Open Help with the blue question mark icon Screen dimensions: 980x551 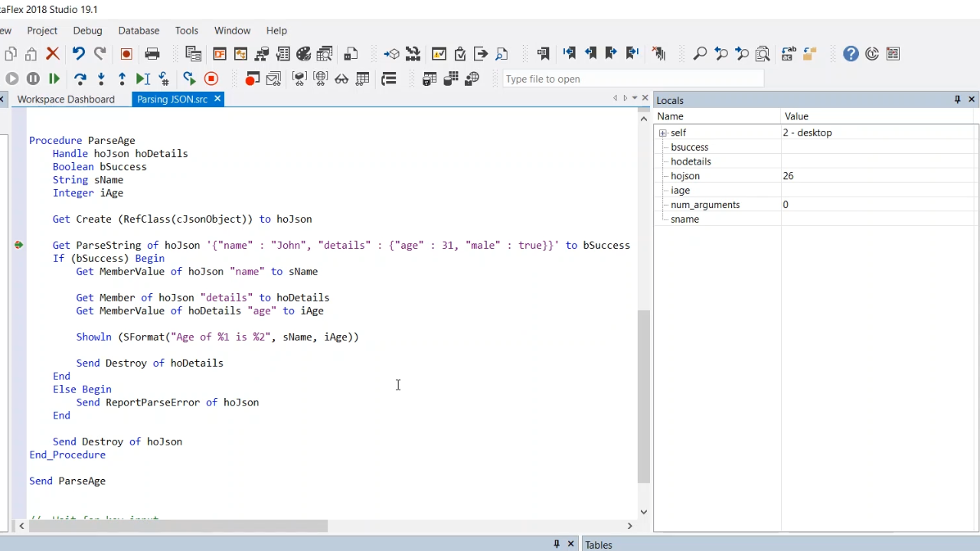coord(851,54)
